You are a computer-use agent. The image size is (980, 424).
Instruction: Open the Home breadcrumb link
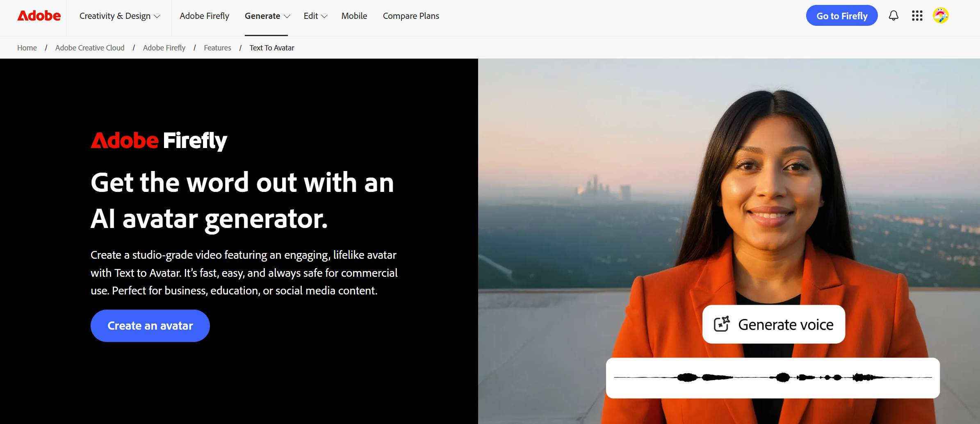coord(27,48)
